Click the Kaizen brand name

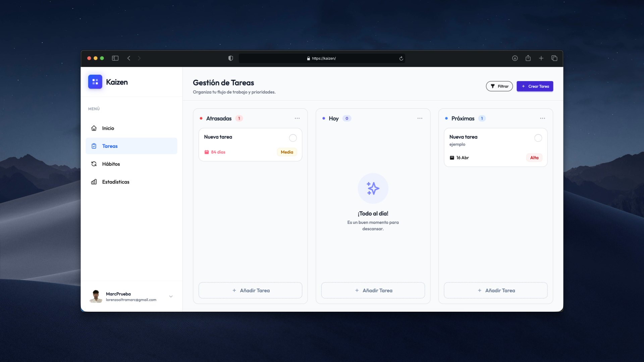click(117, 82)
